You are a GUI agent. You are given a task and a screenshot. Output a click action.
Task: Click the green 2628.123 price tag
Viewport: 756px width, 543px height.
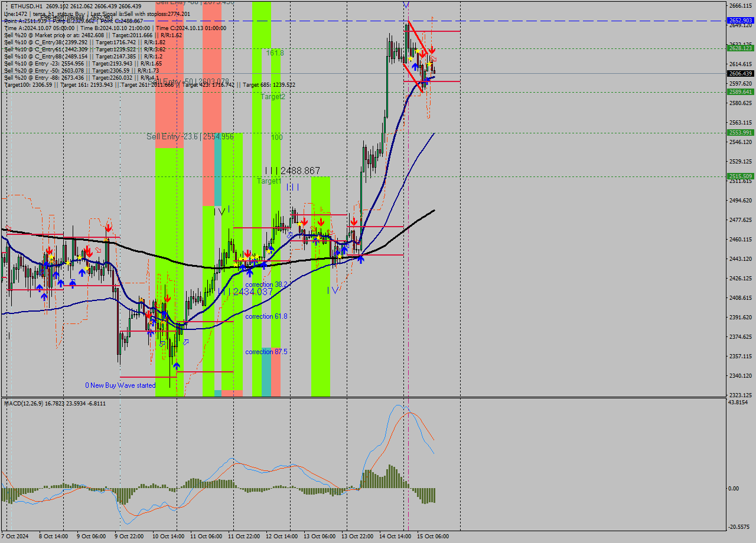click(x=740, y=48)
